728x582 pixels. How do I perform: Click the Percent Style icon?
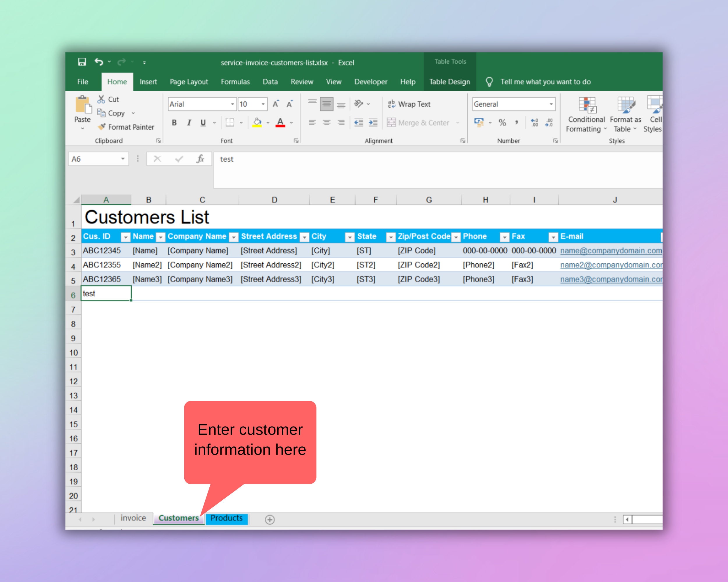coord(502,123)
